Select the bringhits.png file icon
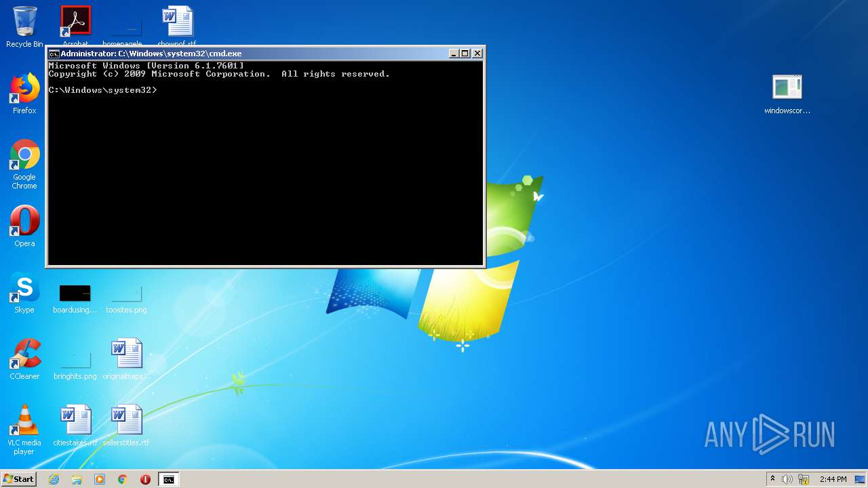The height and width of the screenshot is (488, 868). pos(75,365)
